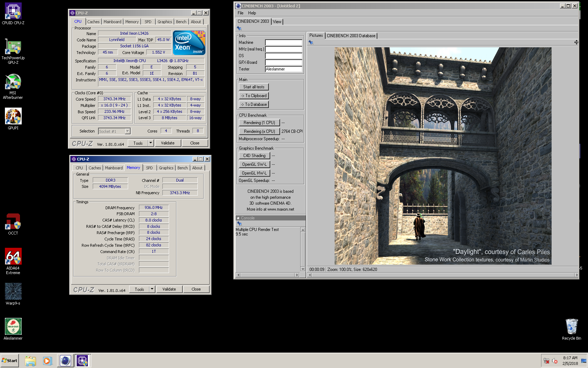
Task: Click Validate in upper CPU-Z window
Action: 168,143
